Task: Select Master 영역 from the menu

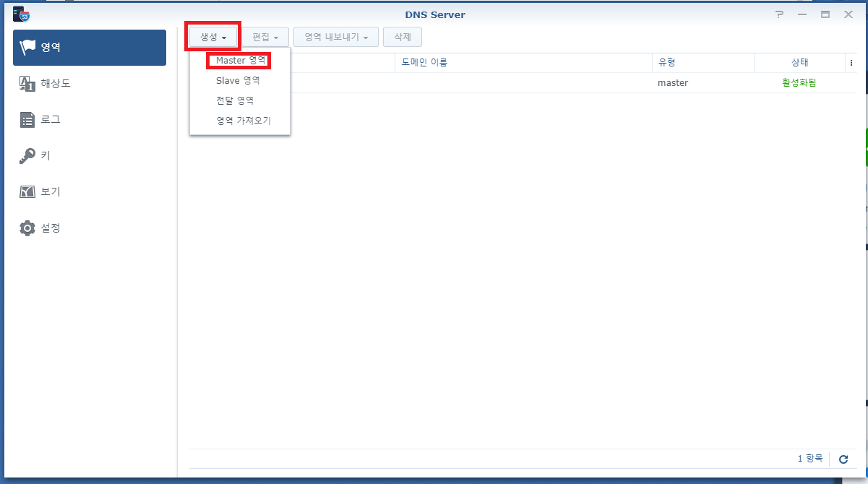Action: pyautogui.click(x=240, y=61)
